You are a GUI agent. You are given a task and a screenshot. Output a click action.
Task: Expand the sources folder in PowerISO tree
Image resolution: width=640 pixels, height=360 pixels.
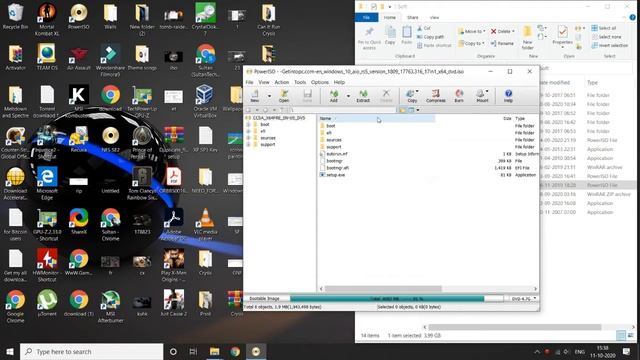(248, 138)
